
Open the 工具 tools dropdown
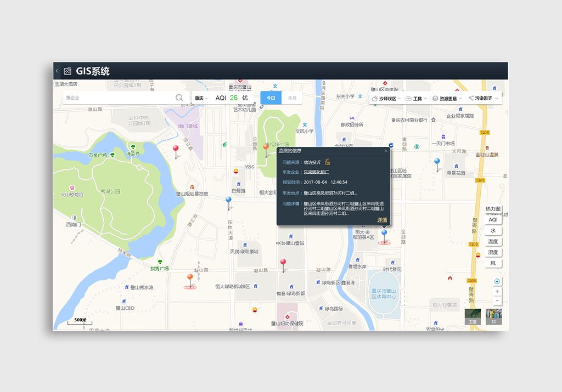pyautogui.click(x=416, y=99)
